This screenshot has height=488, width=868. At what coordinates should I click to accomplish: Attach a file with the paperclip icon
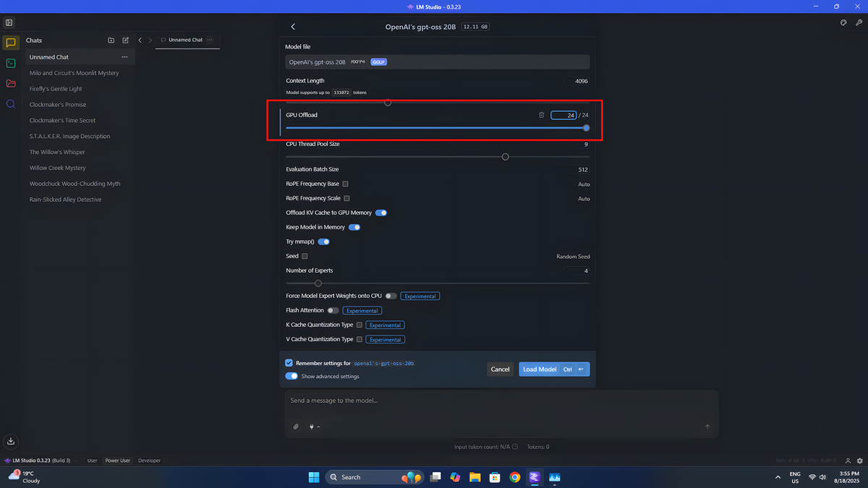(296, 427)
